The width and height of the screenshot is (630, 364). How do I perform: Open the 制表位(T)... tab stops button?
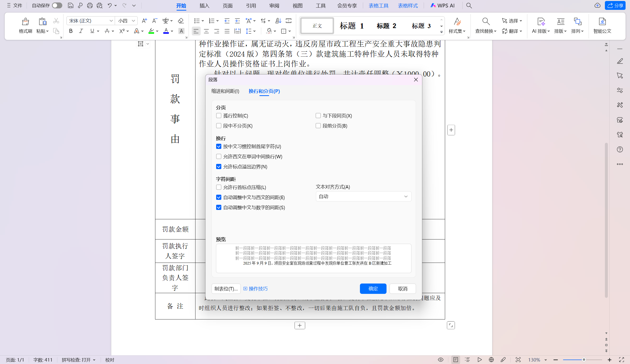point(226,289)
